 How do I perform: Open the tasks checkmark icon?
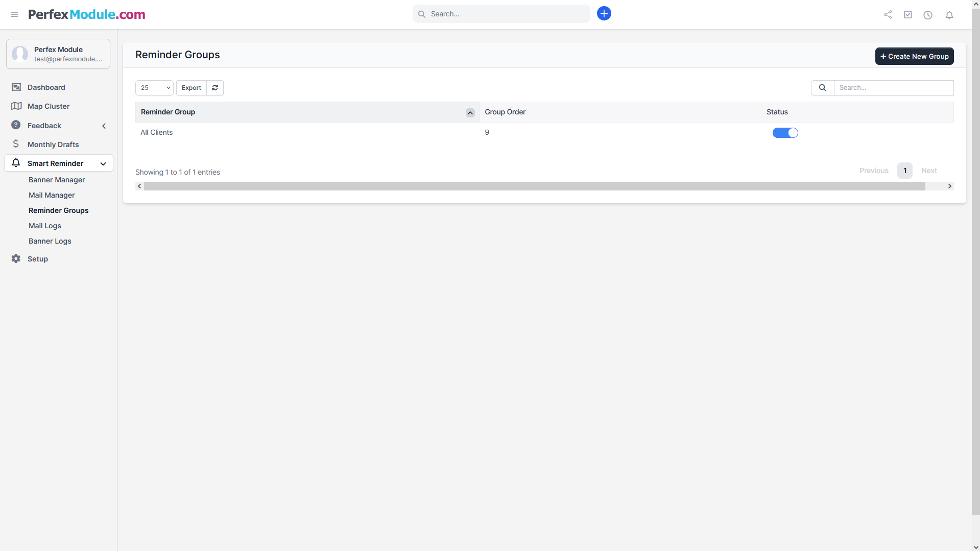907,15
